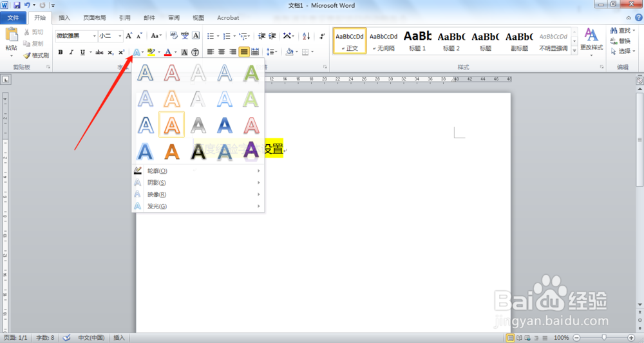This screenshot has width=644, height=343.
Task: Open the 文件 tab
Action: (13, 17)
